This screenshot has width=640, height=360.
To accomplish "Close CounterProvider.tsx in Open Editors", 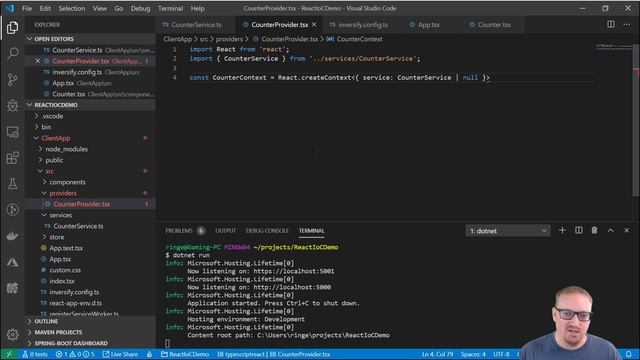I will coord(38,61).
